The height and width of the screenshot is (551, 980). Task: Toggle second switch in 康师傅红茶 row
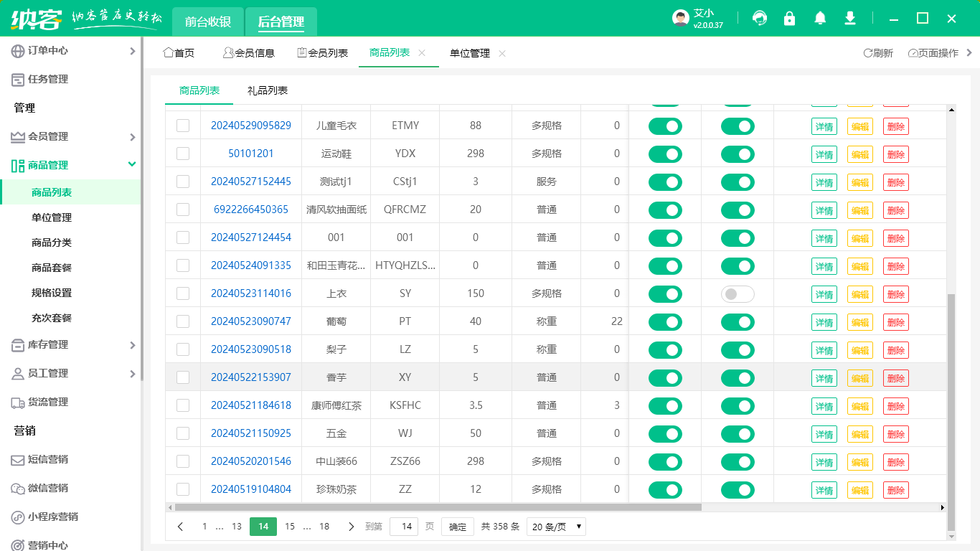(738, 406)
